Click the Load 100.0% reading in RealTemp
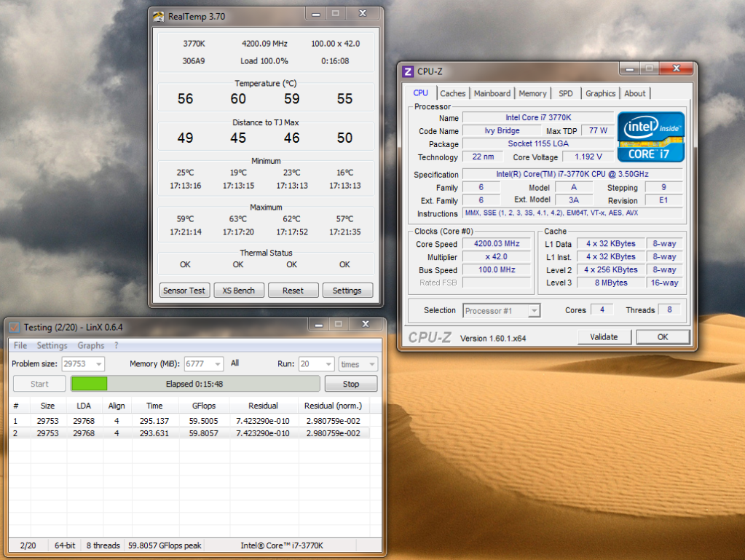Image resolution: width=745 pixels, height=560 pixels. click(x=264, y=60)
